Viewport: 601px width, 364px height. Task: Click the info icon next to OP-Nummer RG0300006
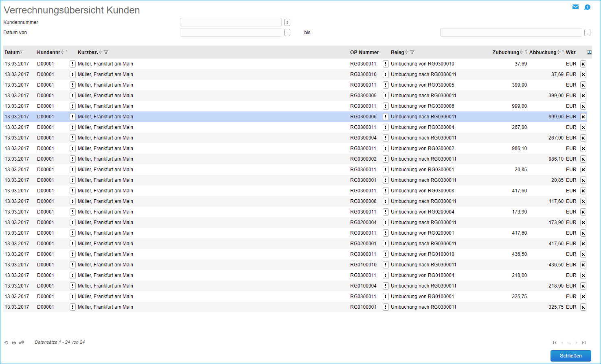(x=386, y=117)
